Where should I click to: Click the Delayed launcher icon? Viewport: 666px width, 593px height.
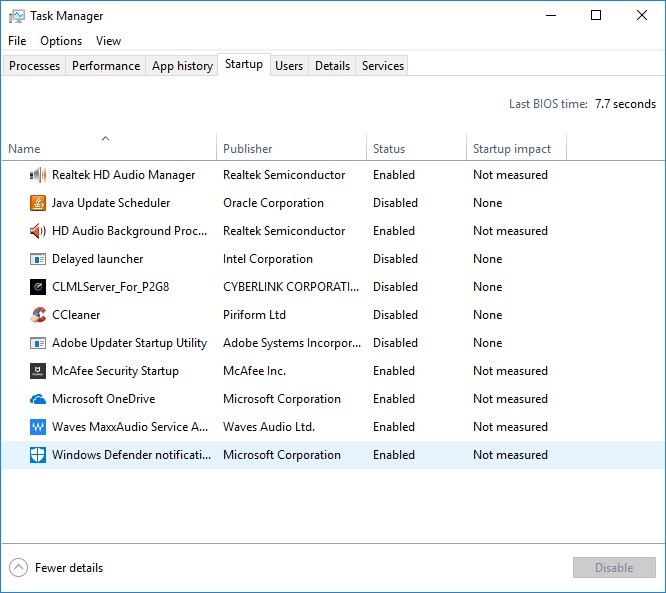[38, 259]
